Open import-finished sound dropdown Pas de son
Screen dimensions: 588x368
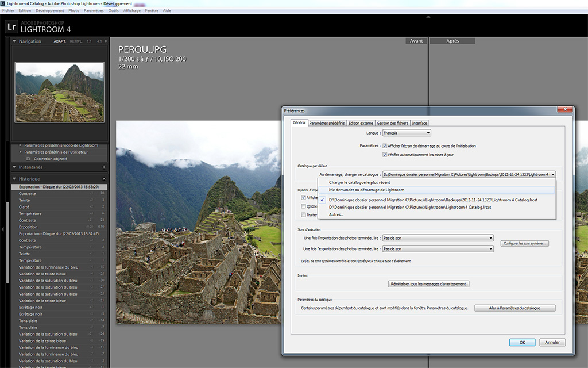pyautogui.click(x=438, y=238)
